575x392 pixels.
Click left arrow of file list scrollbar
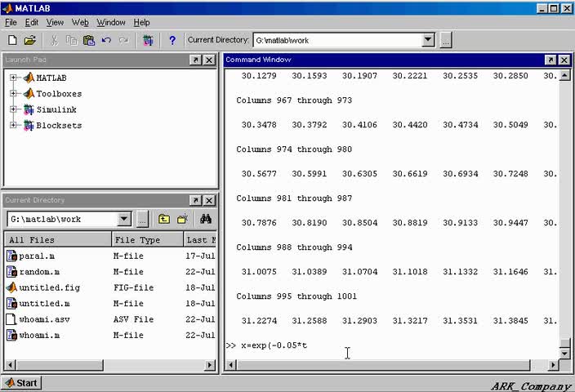(x=11, y=365)
